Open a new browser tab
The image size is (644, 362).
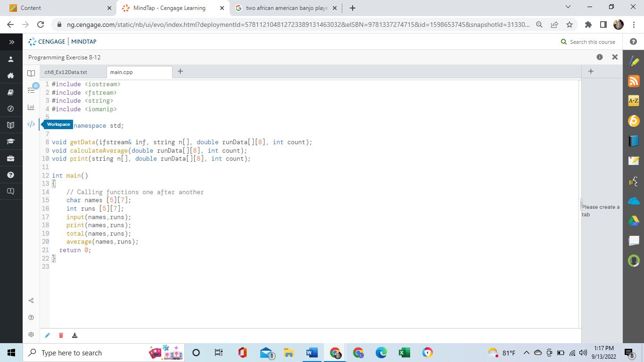click(x=353, y=8)
